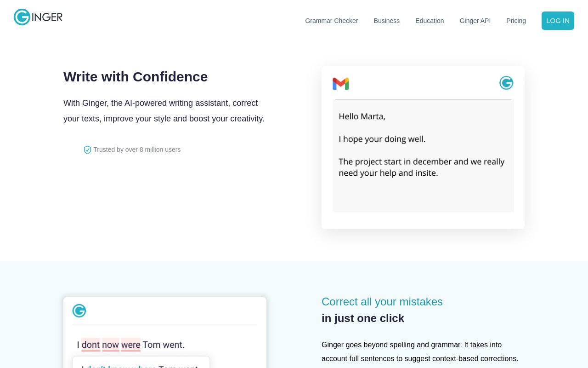
Task: Click the correction suggestion popup below the sentence
Action: (x=141, y=362)
